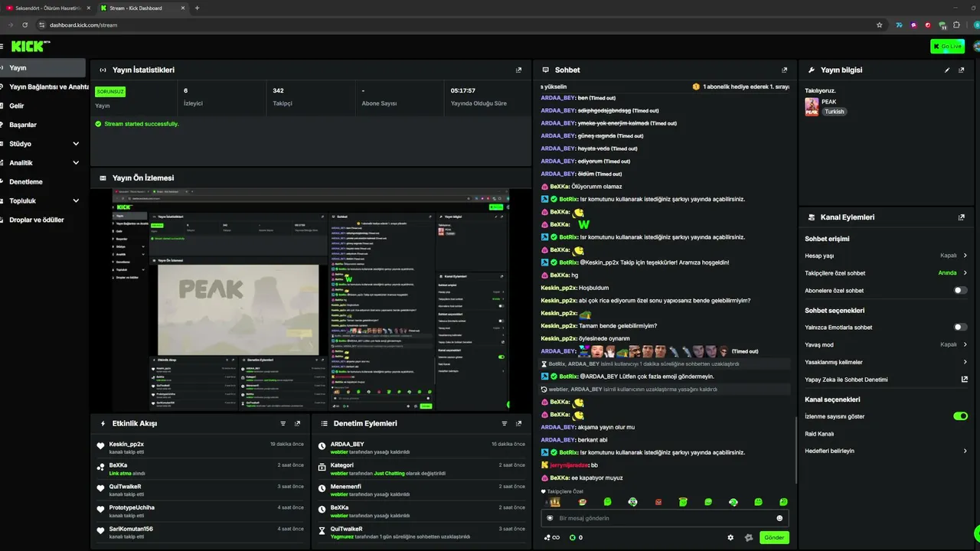Click the QuiTwalkeR moderation entry
This screenshot has height=551, width=980.
[420, 532]
